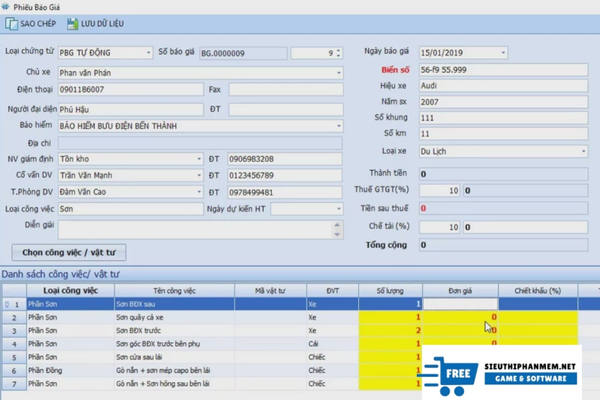
Task: Click the Số báo giá number stepper
Action: pyautogui.click(x=335, y=53)
